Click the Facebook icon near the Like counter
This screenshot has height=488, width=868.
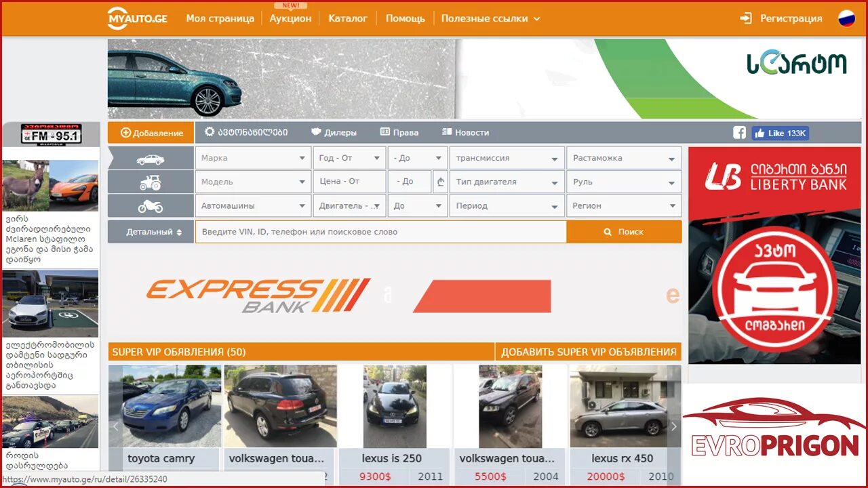739,134
